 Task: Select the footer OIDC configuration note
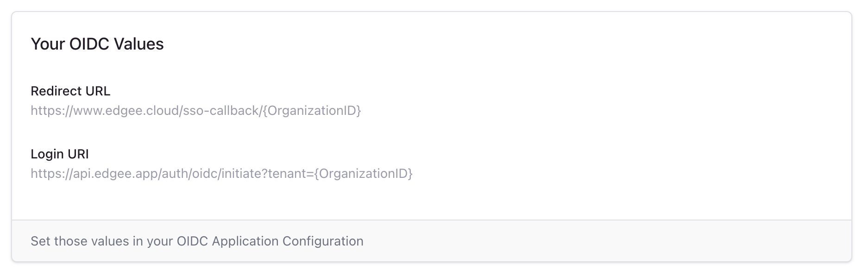pos(197,241)
